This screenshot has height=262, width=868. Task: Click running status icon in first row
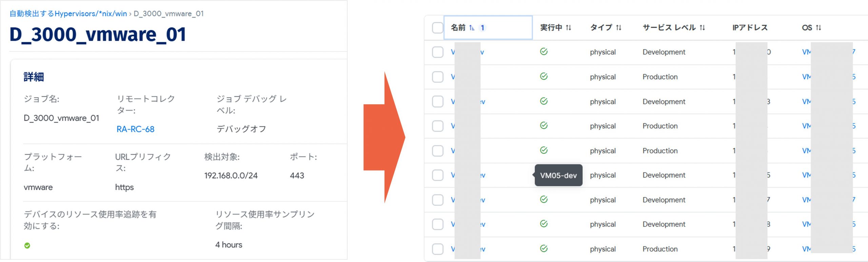(544, 51)
